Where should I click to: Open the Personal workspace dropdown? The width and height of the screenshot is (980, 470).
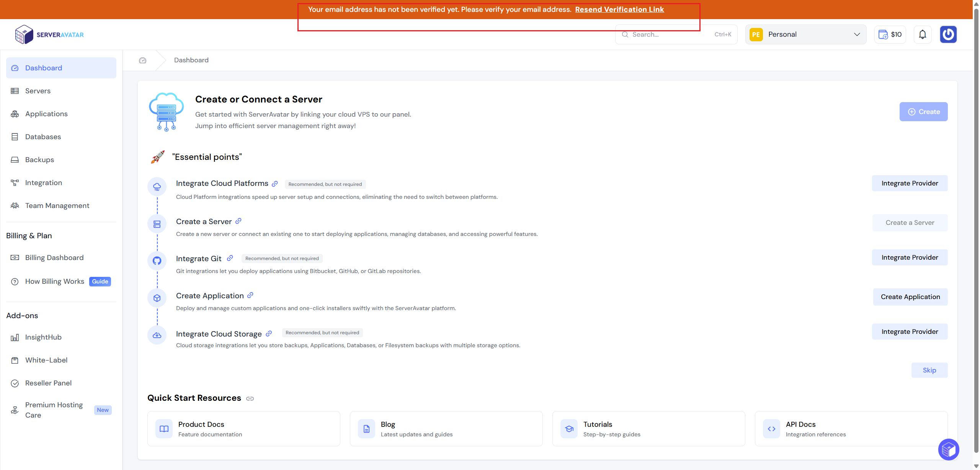tap(806, 34)
